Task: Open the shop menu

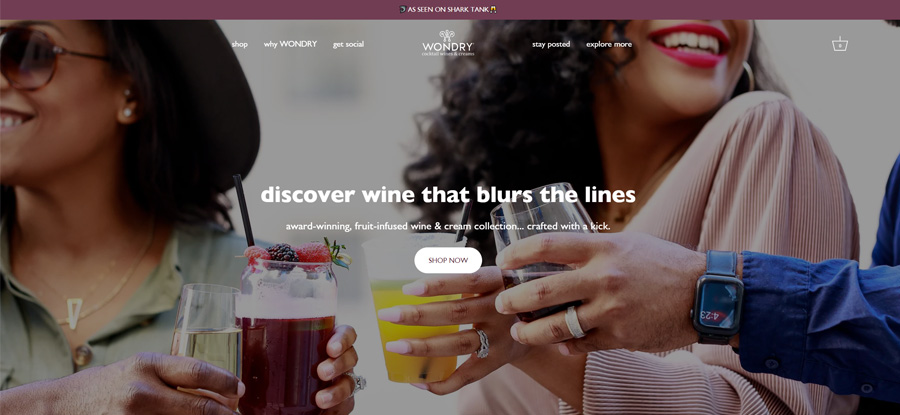Action: (239, 44)
